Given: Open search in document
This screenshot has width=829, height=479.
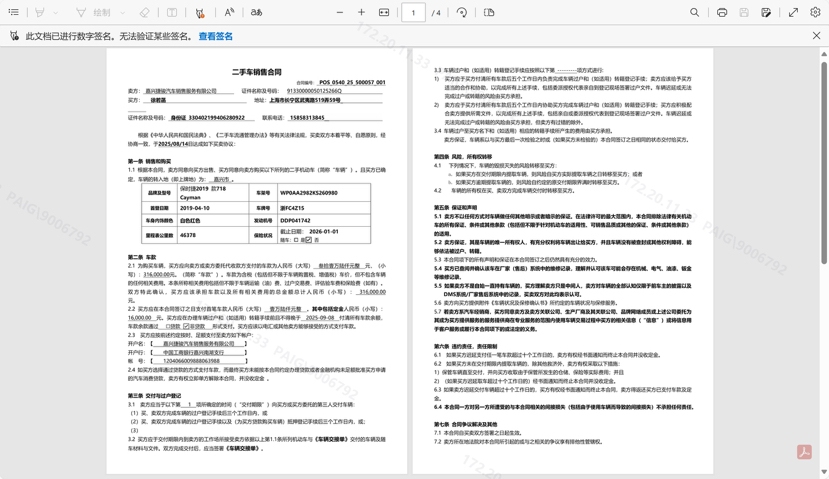Looking at the screenshot, I should pyautogui.click(x=694, y=13).
